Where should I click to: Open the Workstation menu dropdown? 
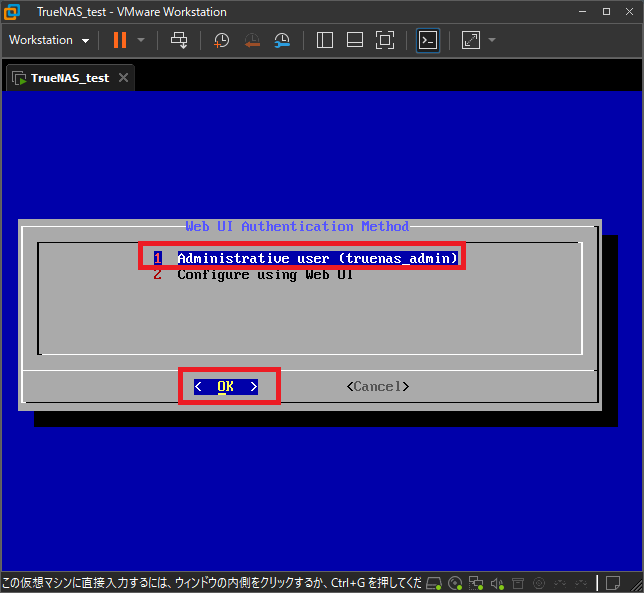point(49,40)
